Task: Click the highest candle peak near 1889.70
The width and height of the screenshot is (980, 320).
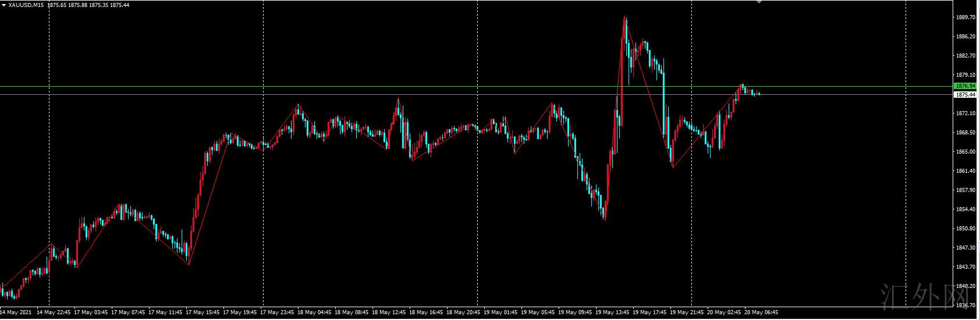Action: pos(625,18)
